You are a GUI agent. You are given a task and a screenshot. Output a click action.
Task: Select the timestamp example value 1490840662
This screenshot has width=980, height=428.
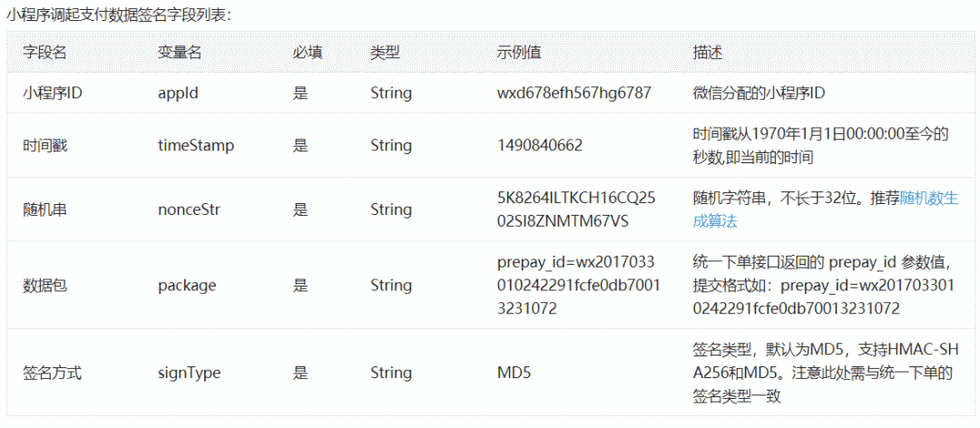540,145
